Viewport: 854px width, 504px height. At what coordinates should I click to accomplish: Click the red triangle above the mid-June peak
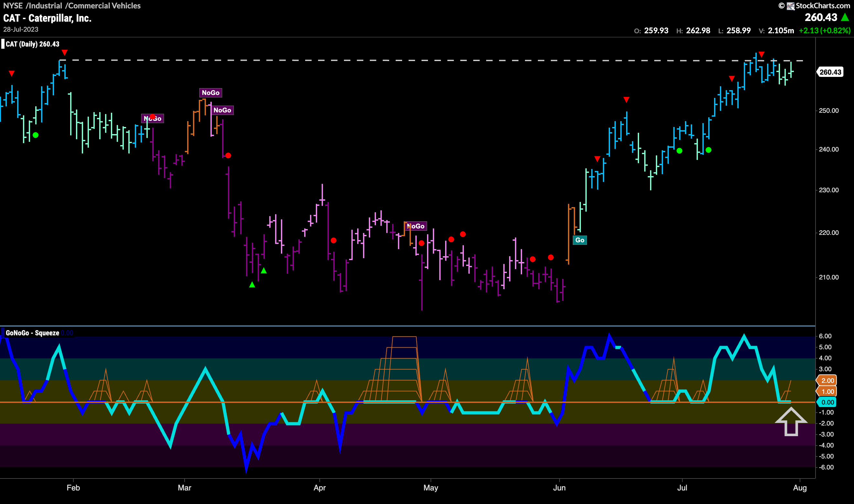pos(626,100)
